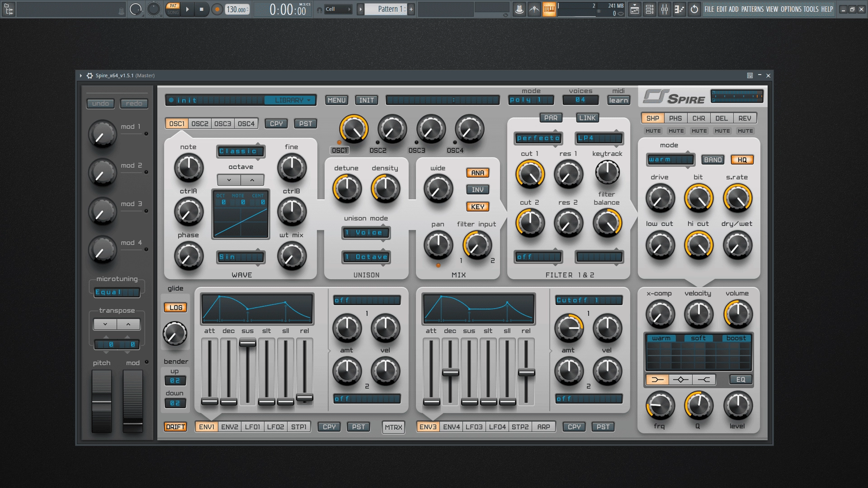Open the perfecto filter type dropdown
This screenshot has width=868, height=488.
[x=538, y=138]
